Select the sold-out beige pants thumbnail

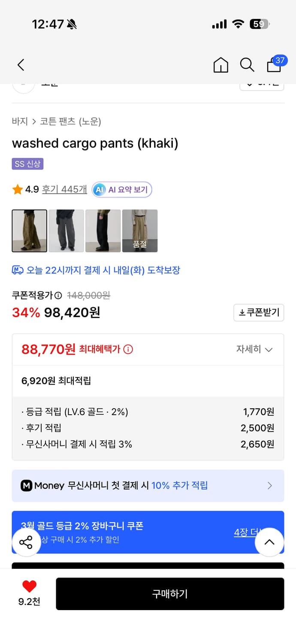(140, 231)
